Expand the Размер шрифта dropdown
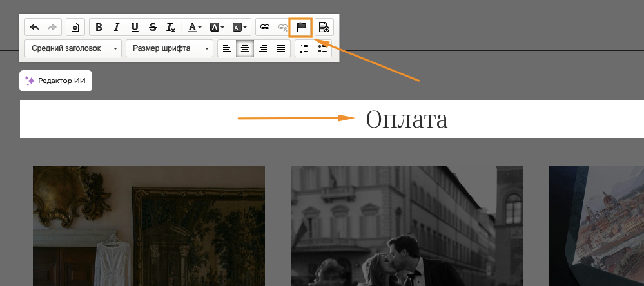Screen dimensions: 644x286 [169, 48]
